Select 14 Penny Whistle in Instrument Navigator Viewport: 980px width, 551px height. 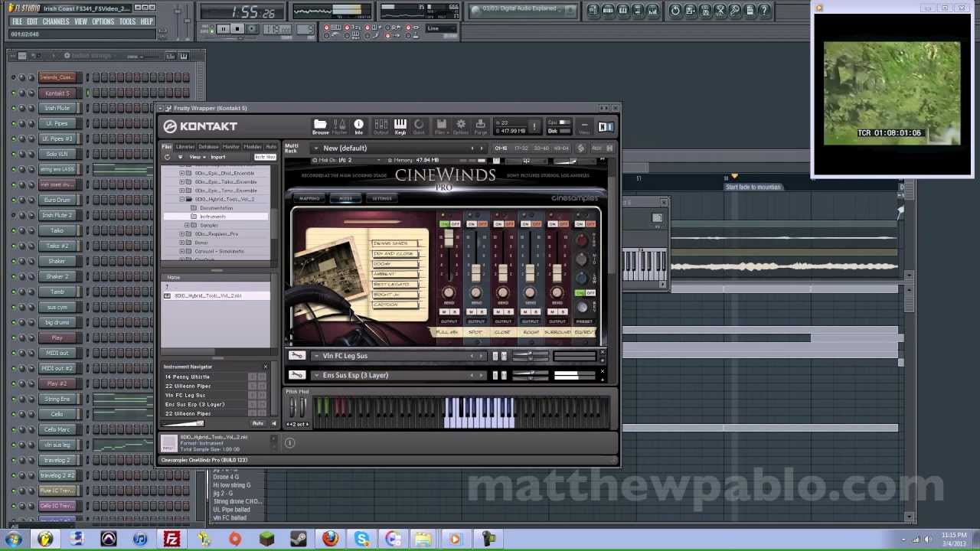[188, 377]
